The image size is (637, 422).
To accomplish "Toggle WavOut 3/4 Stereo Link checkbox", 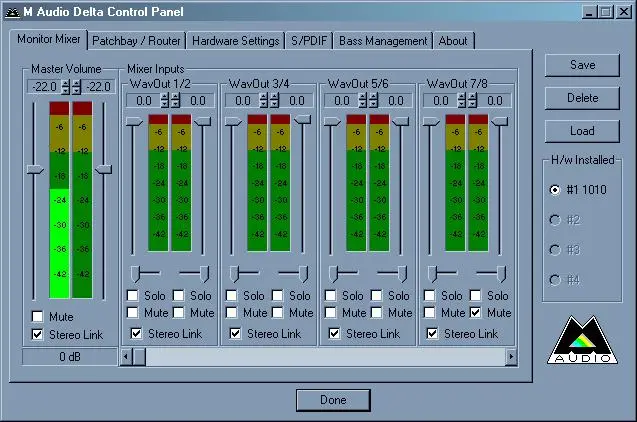I will click(235, 333).
